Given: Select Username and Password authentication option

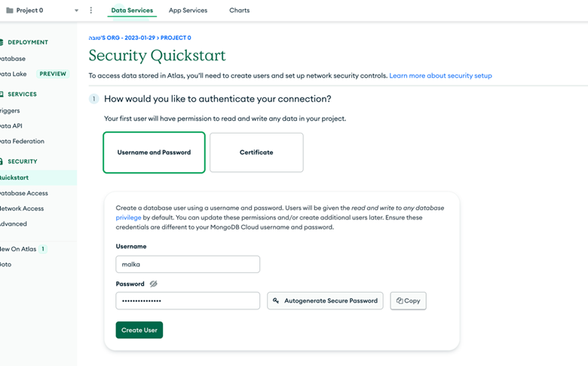Looking at the screenshot, I should pos(154,152).
